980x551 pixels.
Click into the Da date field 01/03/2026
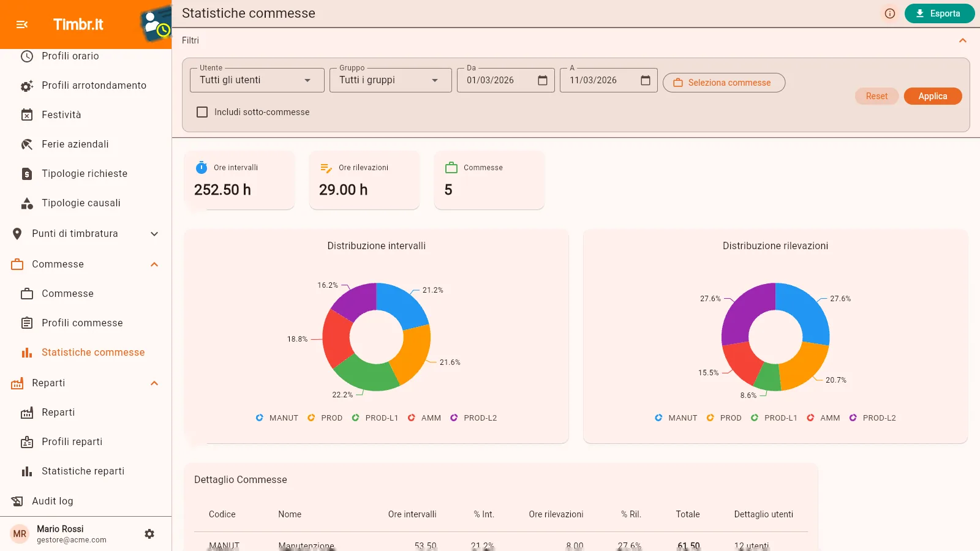click(491, 80)
